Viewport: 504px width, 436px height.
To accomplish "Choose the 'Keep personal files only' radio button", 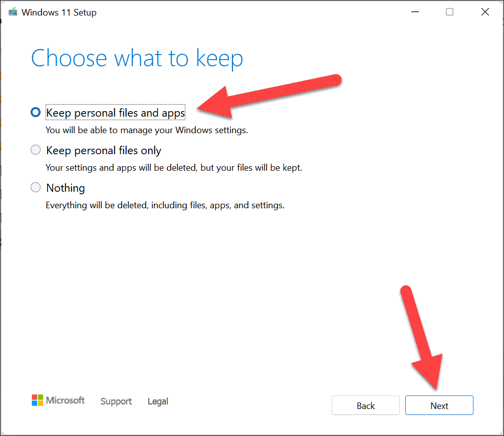I will 36,150.
